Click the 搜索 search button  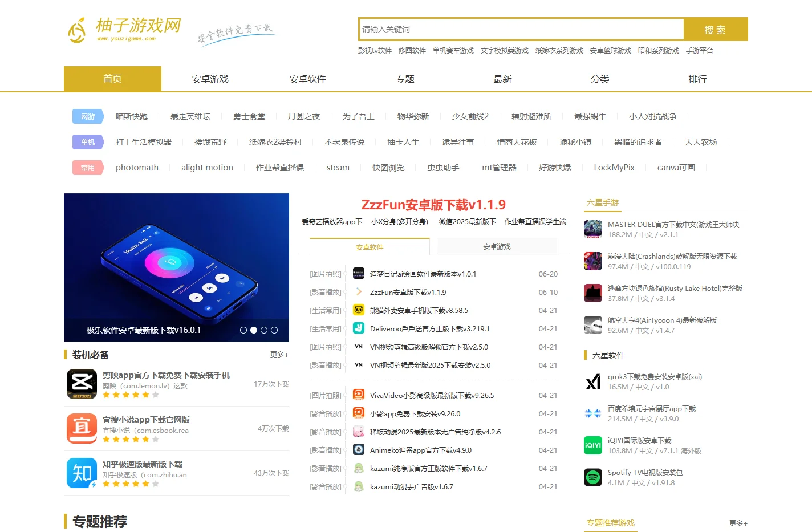point(715,30)
